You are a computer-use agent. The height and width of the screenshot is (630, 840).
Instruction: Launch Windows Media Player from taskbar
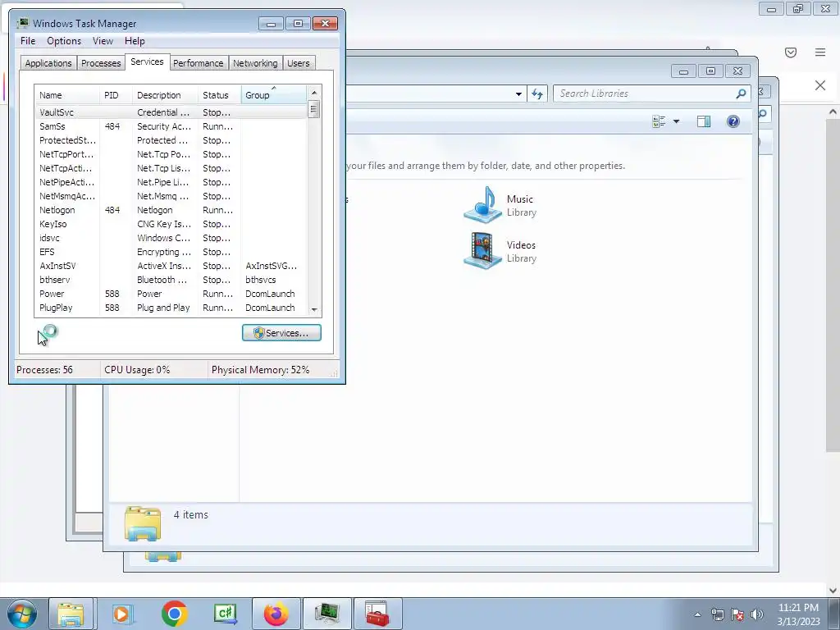pos(121,614)
